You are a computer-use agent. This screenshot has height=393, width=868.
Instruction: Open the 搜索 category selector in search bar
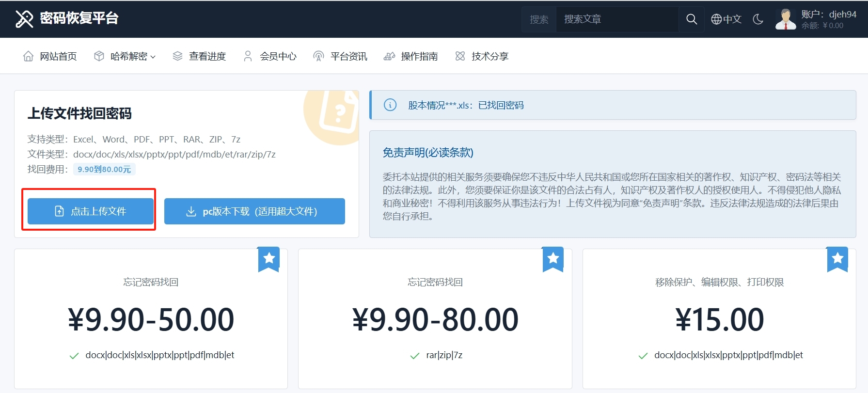coord(539,19)
